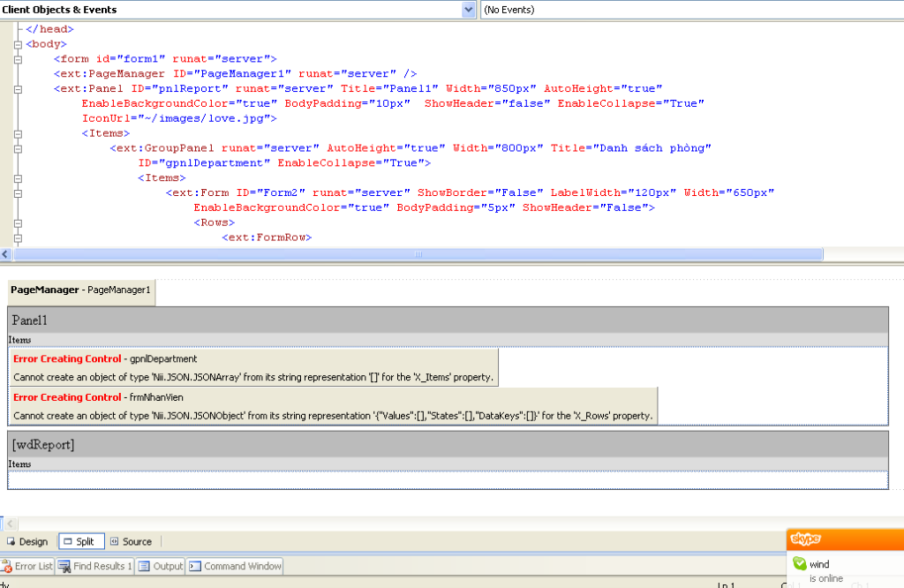Collapse the ext:Form Form2 outlining node
Image resolution: width=904 pixels, height=588 pixels.
click(18, 193)
